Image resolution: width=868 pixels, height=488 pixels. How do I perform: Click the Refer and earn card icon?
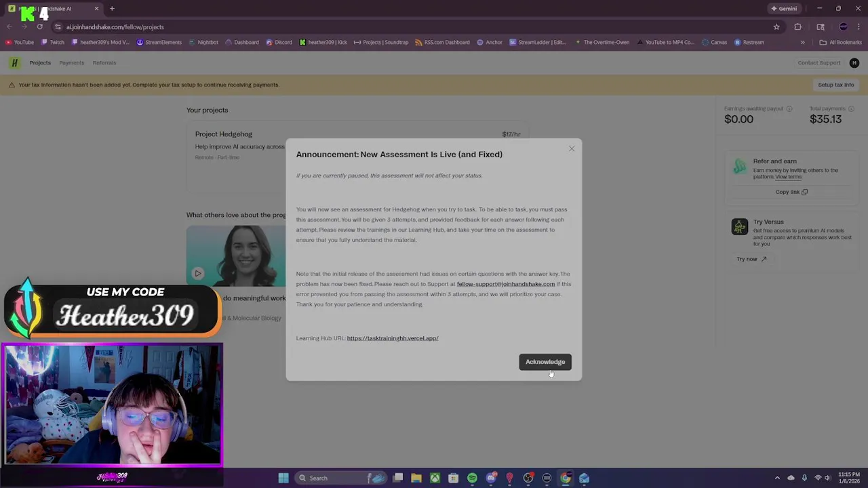[739, 166]
